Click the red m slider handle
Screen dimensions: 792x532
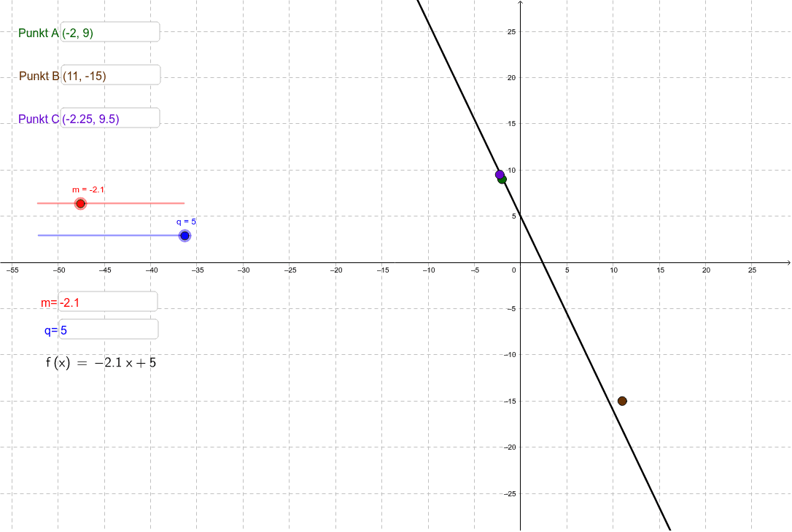click(80, 203)
